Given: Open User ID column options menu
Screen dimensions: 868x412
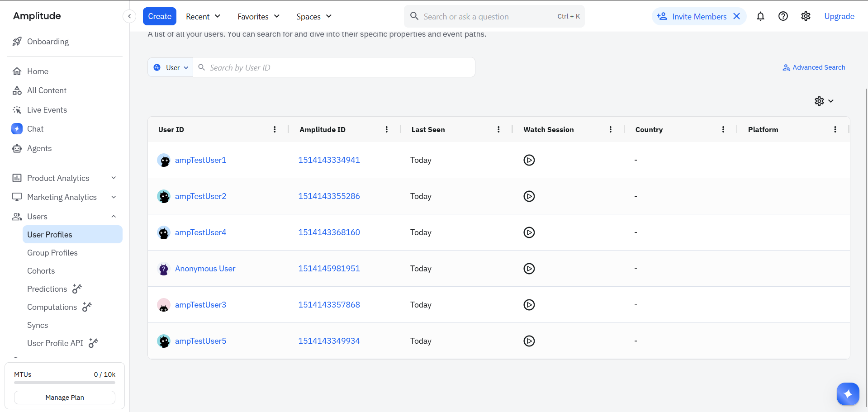Looking at the screenshot, I should [x=275, y=129].
